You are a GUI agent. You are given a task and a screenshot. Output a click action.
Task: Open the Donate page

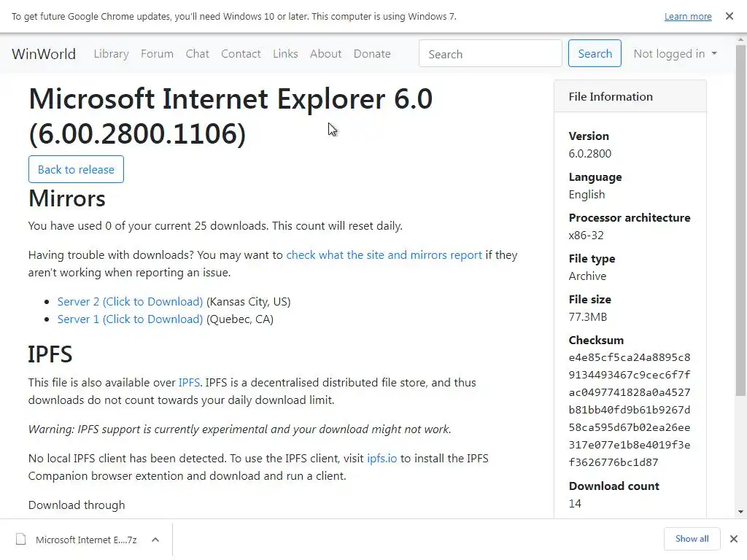(372, 54)
